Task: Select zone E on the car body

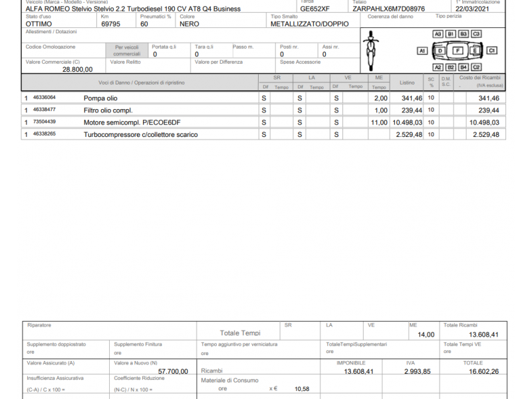Action: (475, 51)
